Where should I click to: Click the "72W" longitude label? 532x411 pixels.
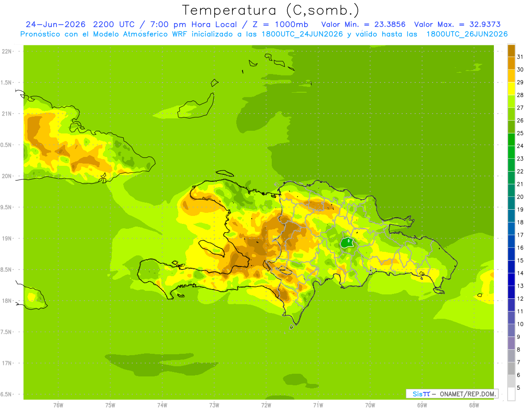(266, 405)
